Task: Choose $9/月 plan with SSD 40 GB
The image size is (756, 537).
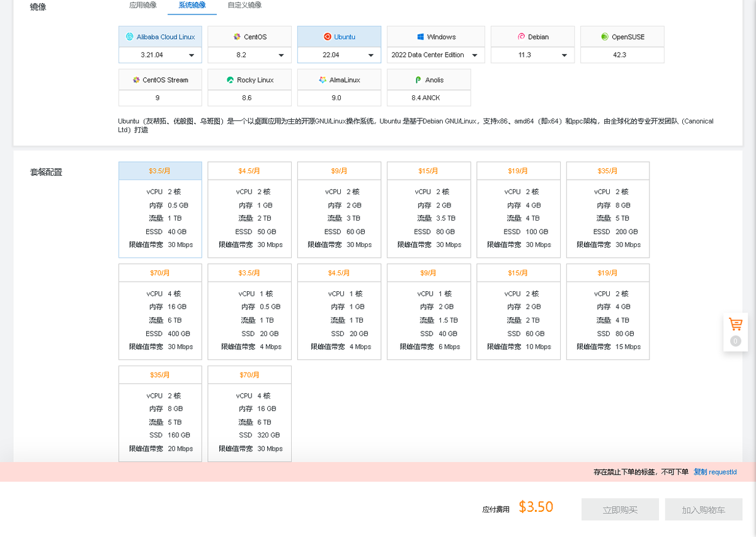Action: point(429,312)
